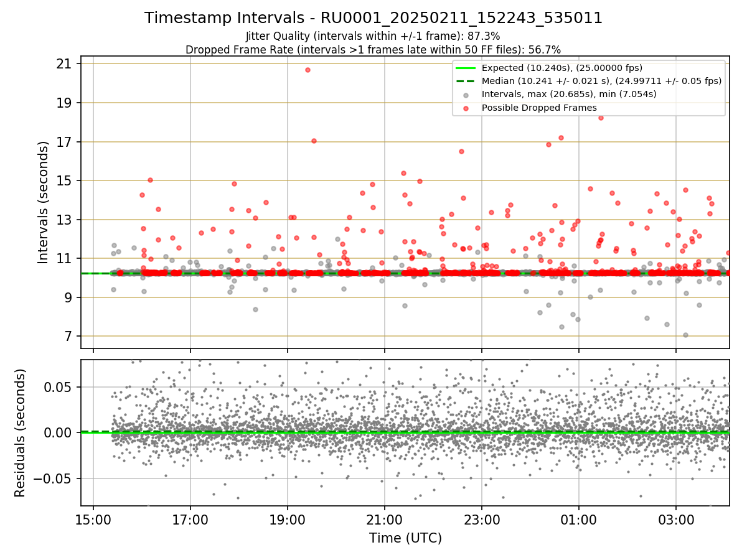Select the Dropped Frame Rate 56.7% subtitle line
The width and height of the screenshot is (747, 560).
(x=373, y=50)
